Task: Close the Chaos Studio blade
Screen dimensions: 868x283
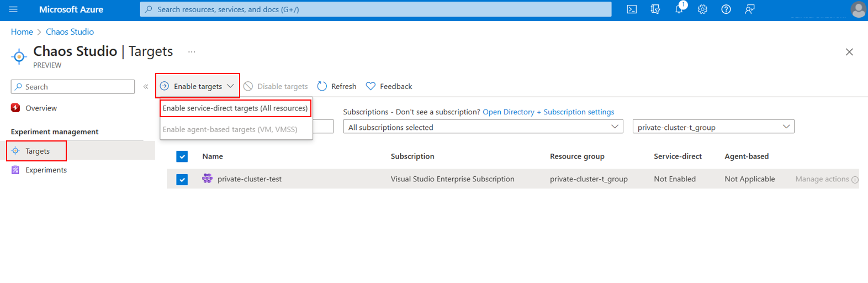Action: click(x=849, y=52)
